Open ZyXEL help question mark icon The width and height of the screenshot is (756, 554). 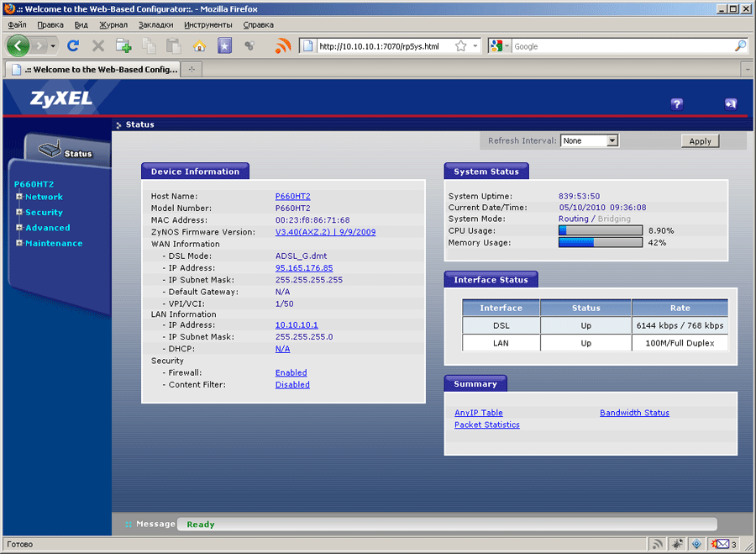(x=677, y=104)
